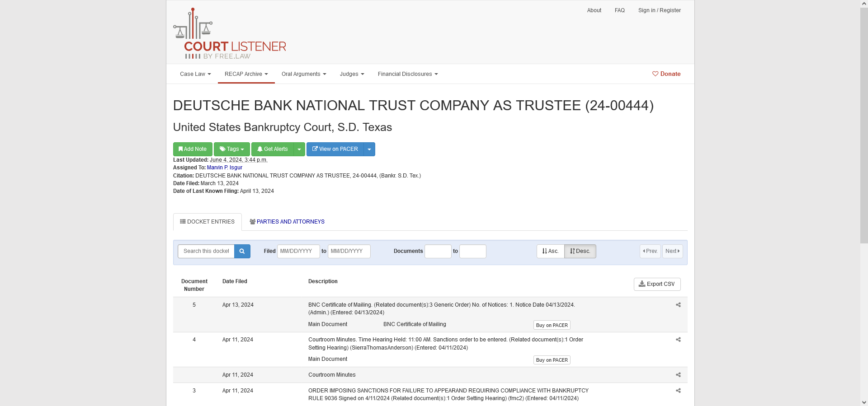Click the Next page button
This screenshot has height=406, width=868.
673,251
